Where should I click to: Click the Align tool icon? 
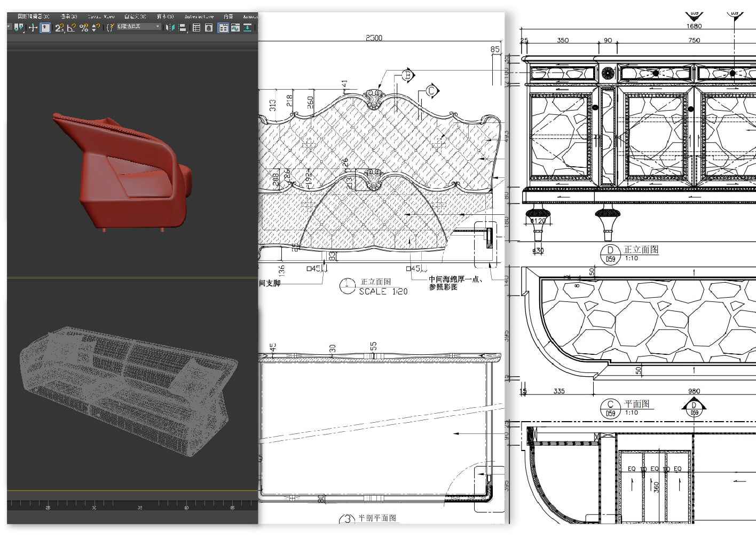[182, 28]
